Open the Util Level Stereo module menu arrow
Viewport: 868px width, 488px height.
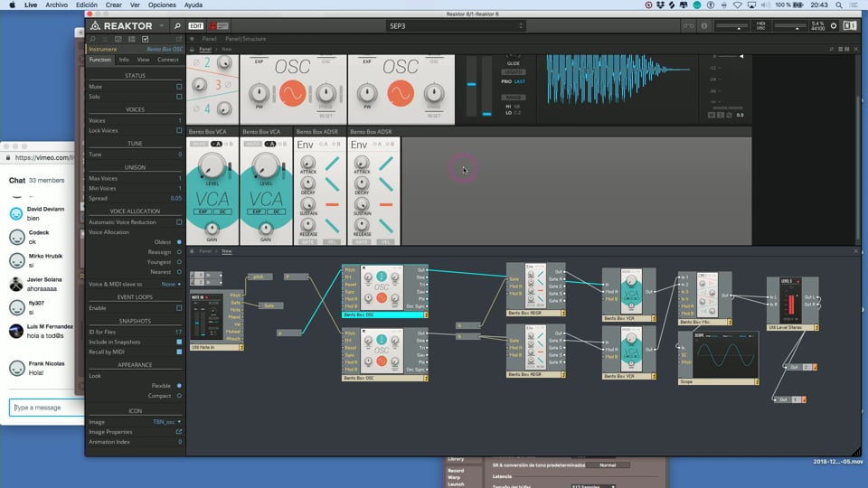pos(816,327)
